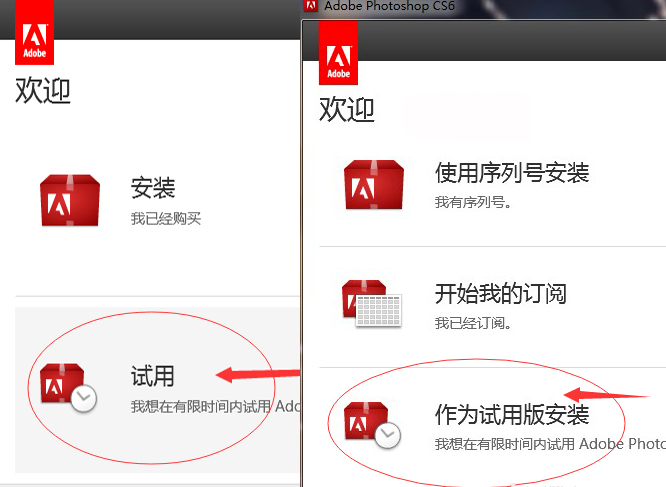
Task: Choose 开始我的订阅 option
Action: tap(500, 293)
